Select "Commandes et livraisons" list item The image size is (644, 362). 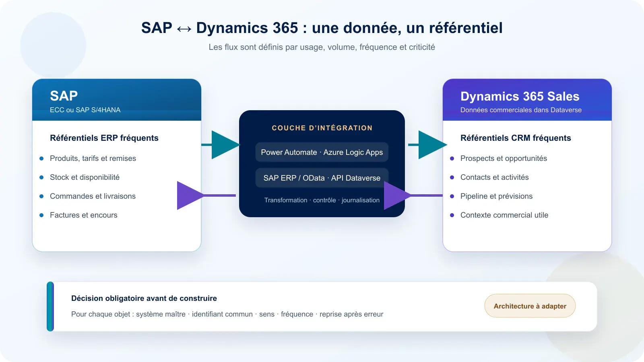(93, 196)
